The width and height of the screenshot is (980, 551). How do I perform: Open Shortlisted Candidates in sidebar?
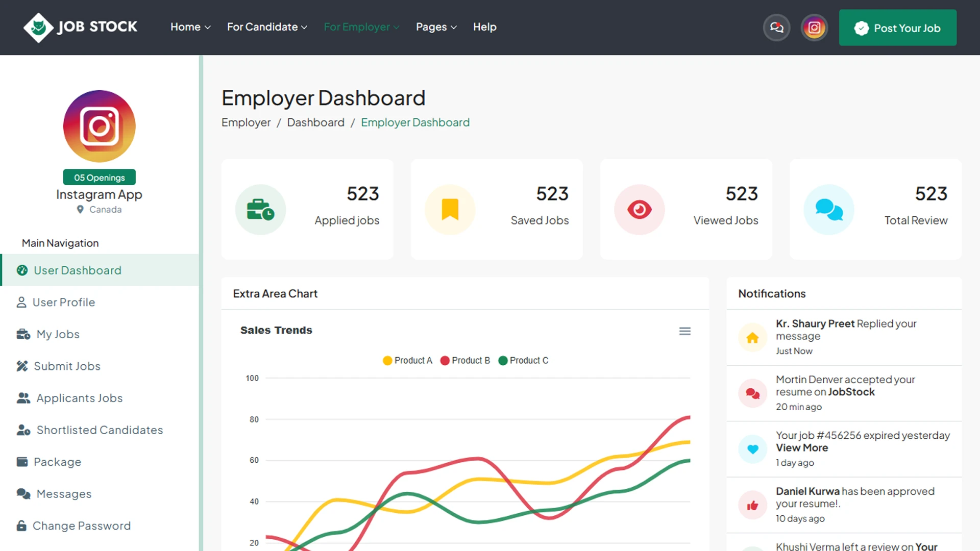pyautogui.click(x=100, y=430)
